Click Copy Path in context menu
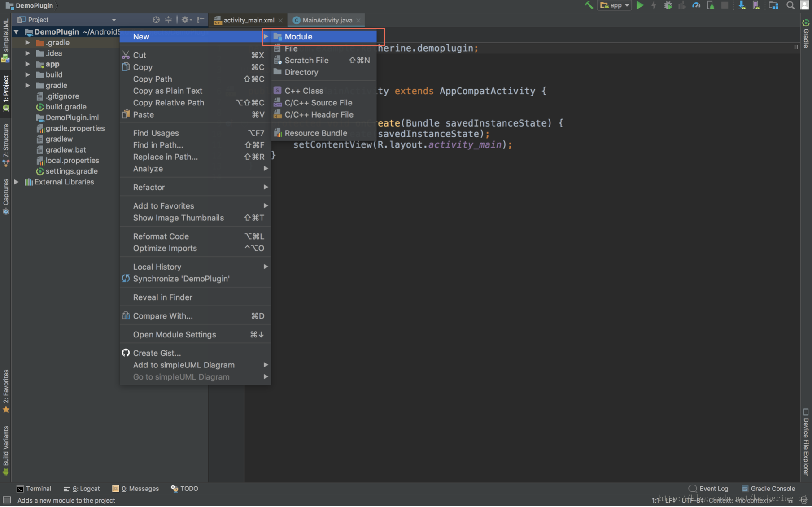This screenshot has height=507, width=812. coord(195,79)
